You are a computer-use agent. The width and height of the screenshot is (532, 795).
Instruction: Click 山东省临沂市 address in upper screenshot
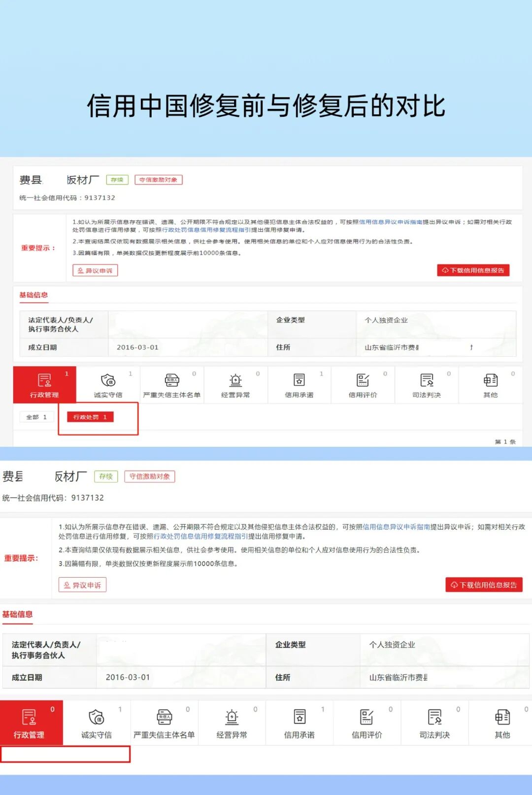pos(392,347)
